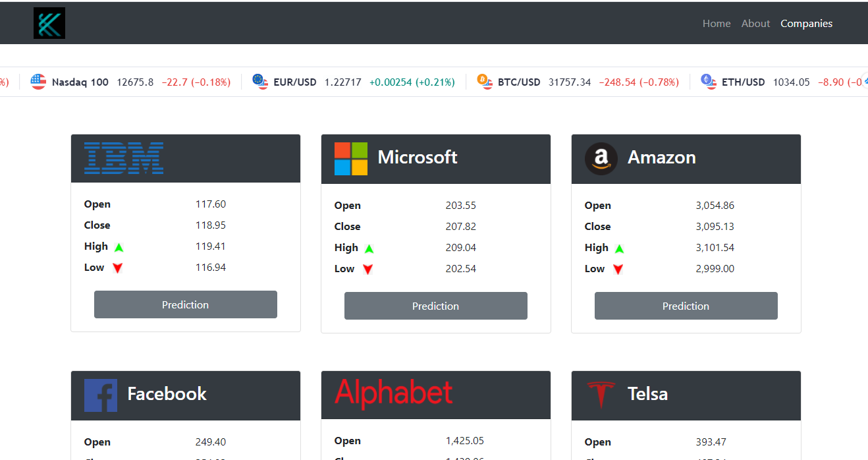Click red down arrow beside Amazon Low
The width and height of the screenshot is (868, 460).
click(618, 269)
